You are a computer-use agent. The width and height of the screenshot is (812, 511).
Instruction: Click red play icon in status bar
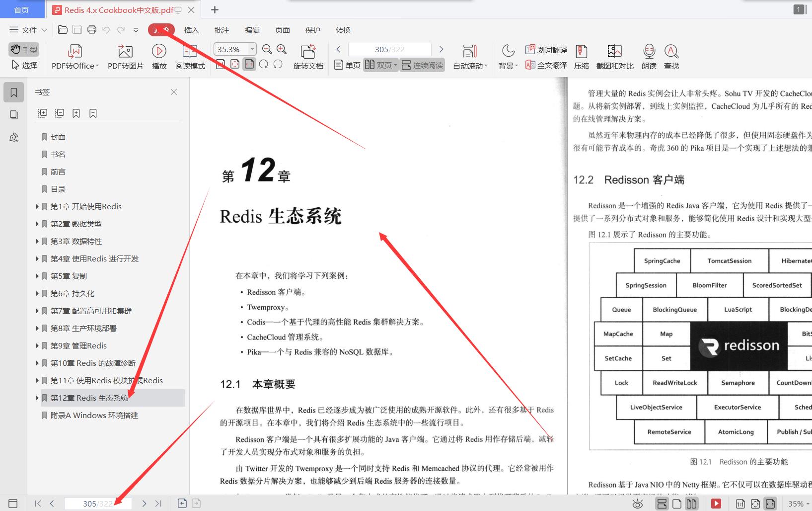pyautogui.click(x=716, y=504)
